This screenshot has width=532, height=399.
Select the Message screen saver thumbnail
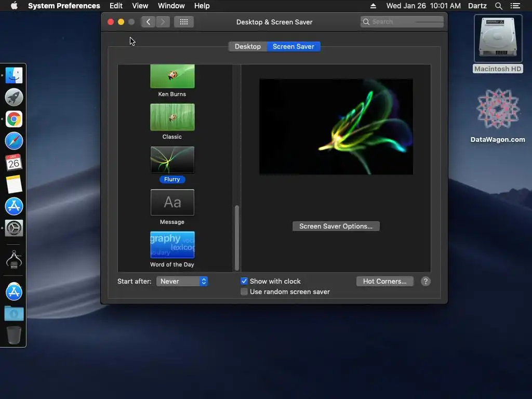172,202
